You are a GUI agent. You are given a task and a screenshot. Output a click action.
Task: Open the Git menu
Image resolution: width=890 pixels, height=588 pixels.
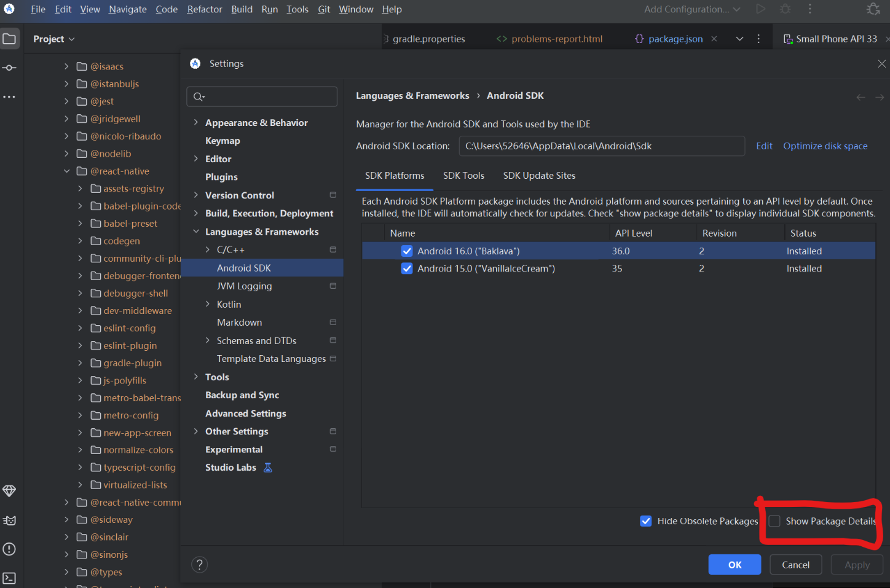click(324, 9)
